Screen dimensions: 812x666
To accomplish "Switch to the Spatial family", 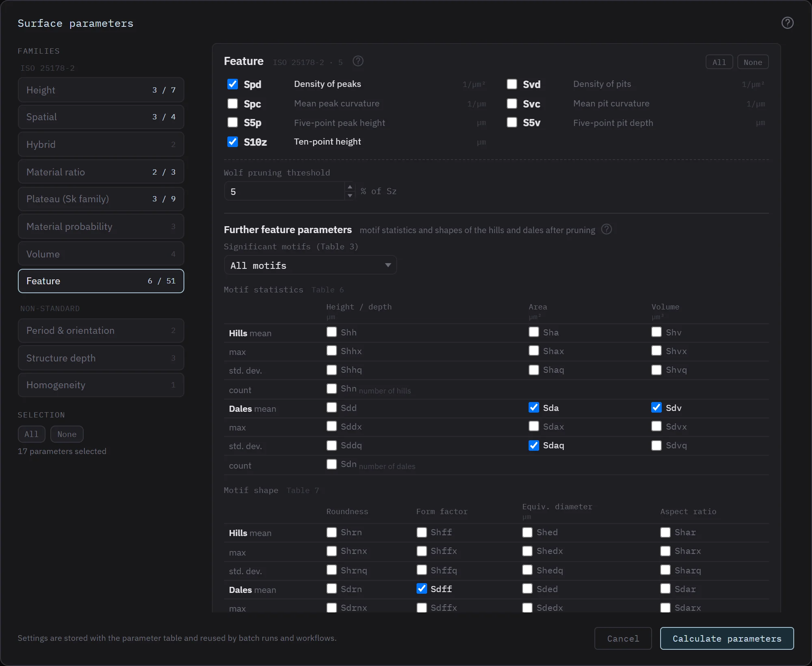I will [x=101, y=117].
